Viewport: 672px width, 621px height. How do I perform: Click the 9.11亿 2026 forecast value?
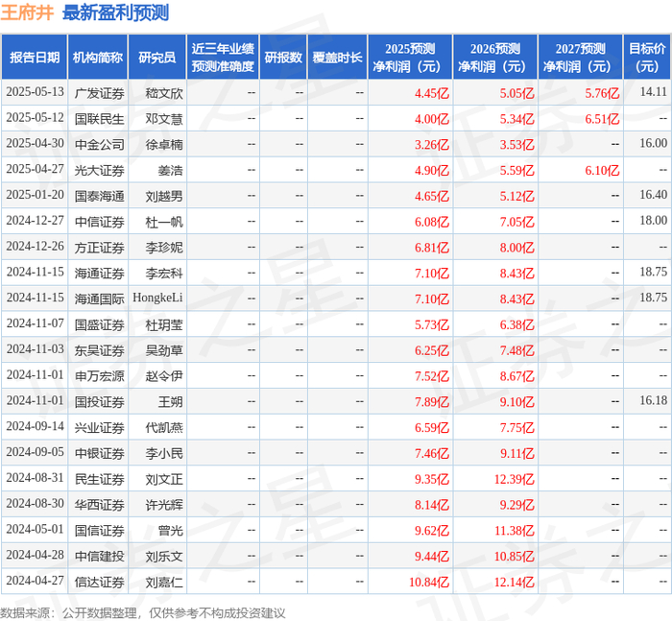516,453
